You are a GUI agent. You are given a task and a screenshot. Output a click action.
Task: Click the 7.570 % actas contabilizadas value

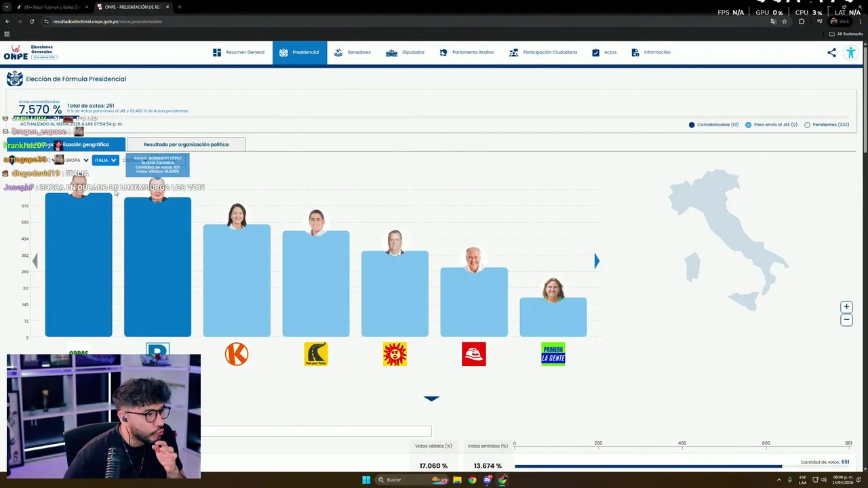[x=40, y=110]
